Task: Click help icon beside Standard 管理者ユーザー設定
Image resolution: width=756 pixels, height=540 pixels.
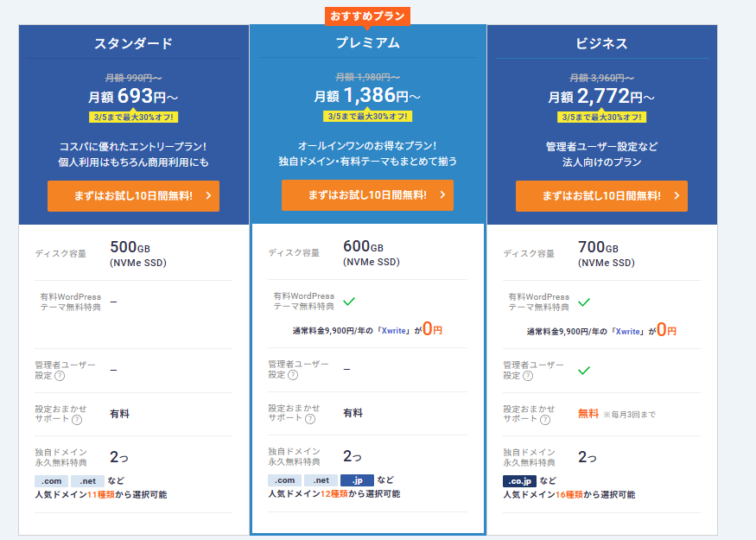Action: pyautogui.click(x=60, y=376)
